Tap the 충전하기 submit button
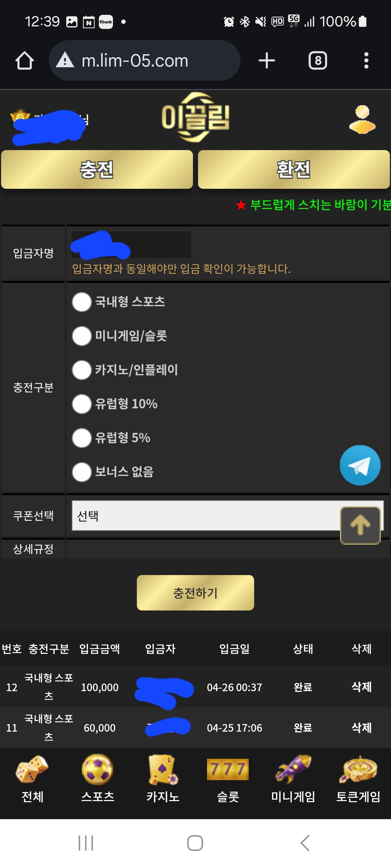 pos(195,593)
